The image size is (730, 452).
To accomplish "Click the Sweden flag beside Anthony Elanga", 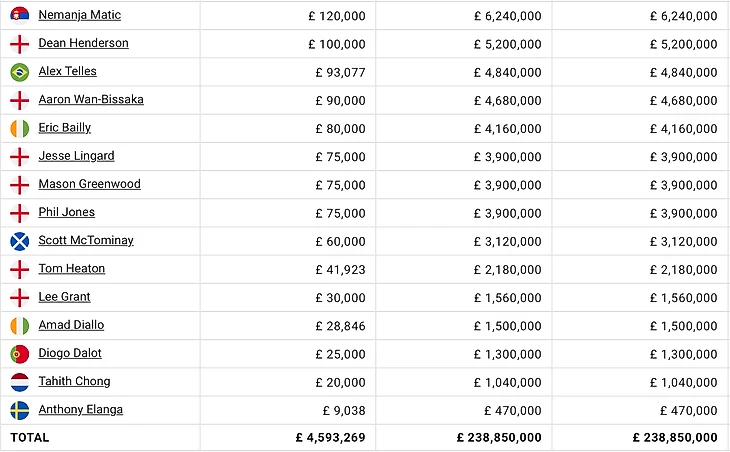I will coord(19,410).
